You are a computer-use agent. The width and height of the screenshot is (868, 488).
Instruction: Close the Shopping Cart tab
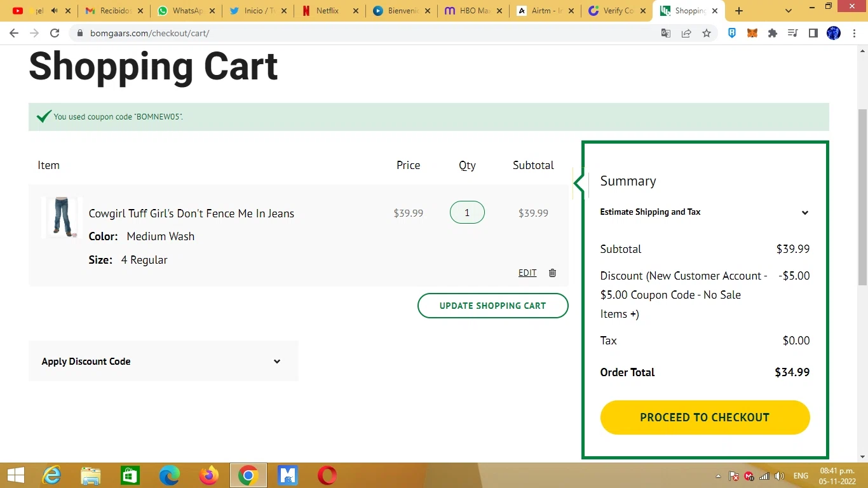[x=716, y=11]
